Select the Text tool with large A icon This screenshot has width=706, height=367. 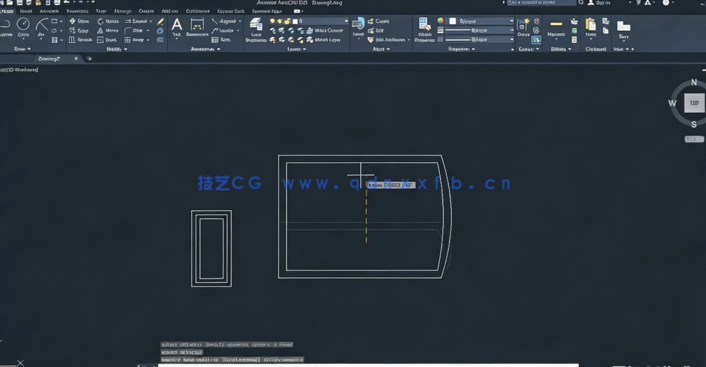pyautogui.click(x=177, y=27)
